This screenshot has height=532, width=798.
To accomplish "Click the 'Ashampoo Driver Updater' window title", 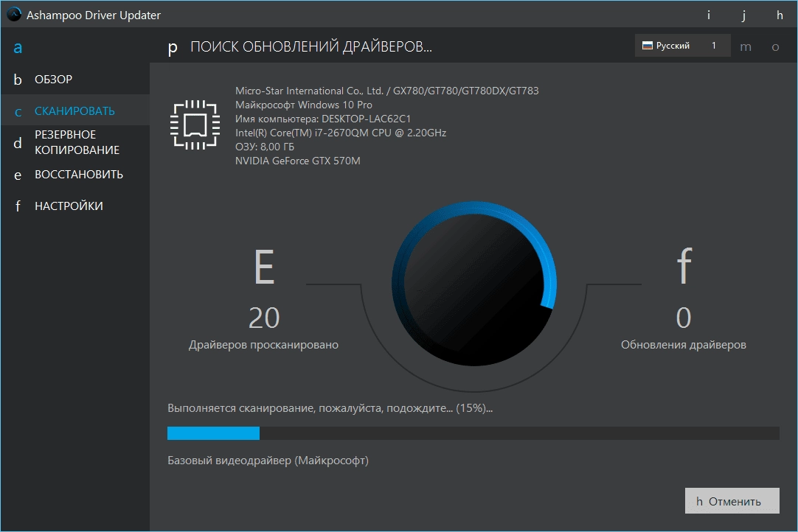I will click(94, 15).
